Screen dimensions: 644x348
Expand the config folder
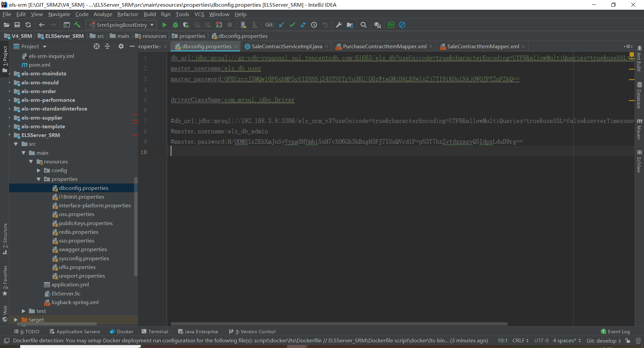(x=39, y=170)
